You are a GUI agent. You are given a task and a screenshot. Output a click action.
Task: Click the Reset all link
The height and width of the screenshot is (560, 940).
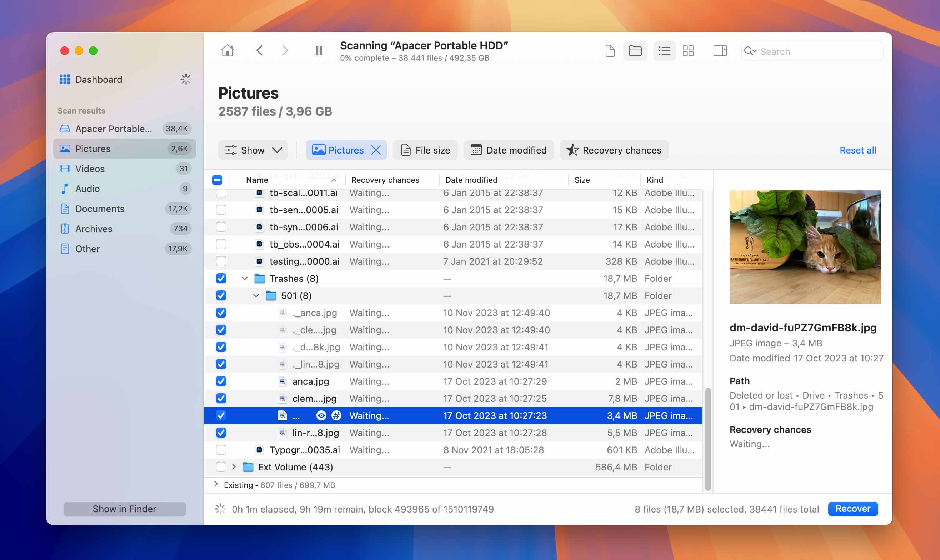(x=858, y=150)
